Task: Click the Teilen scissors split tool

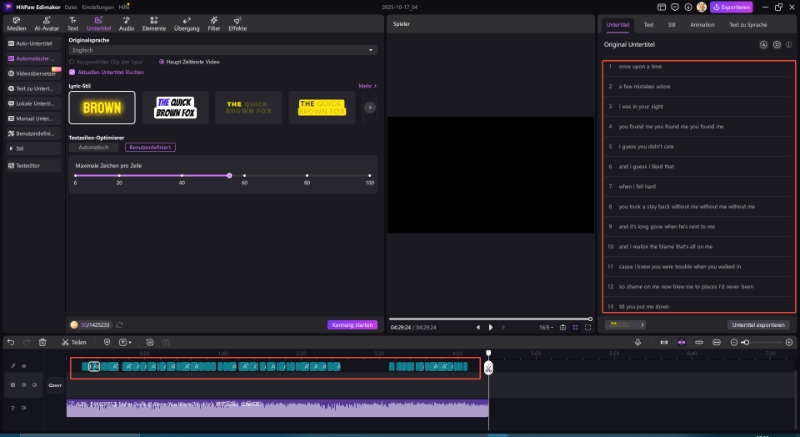Action: click(x=66, y=342)
